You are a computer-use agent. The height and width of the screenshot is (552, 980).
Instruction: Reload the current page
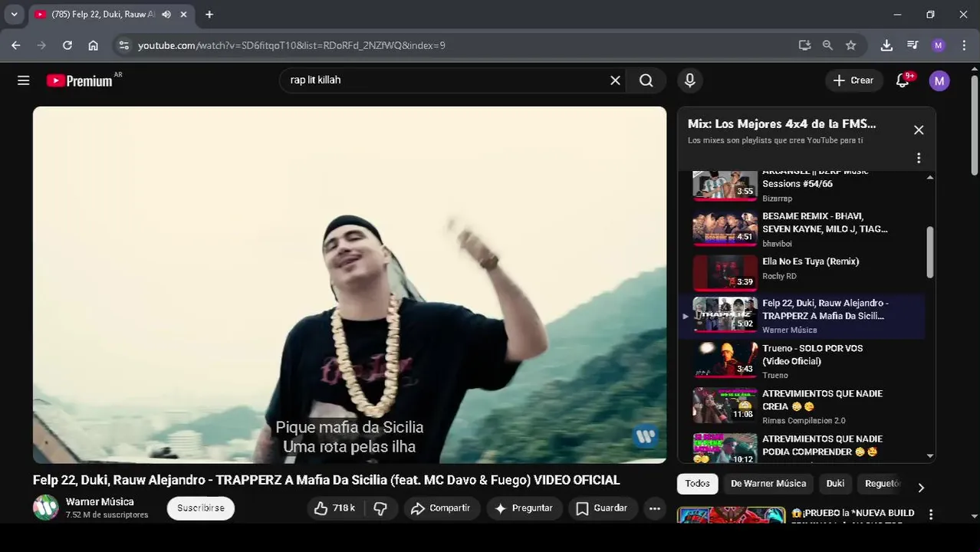(x=67, y=45)
